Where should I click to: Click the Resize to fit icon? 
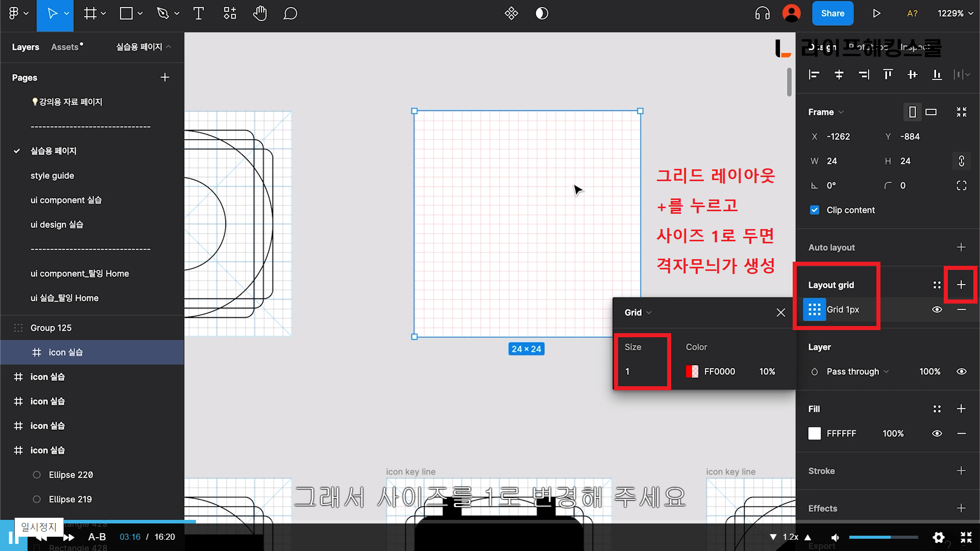click(962, 112)
